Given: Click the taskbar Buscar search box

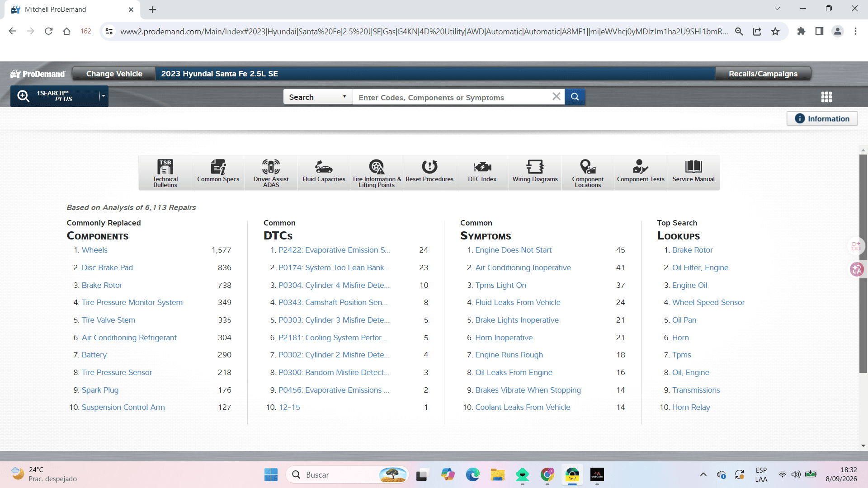Looking at the screenshot, I should pos(347,474).
